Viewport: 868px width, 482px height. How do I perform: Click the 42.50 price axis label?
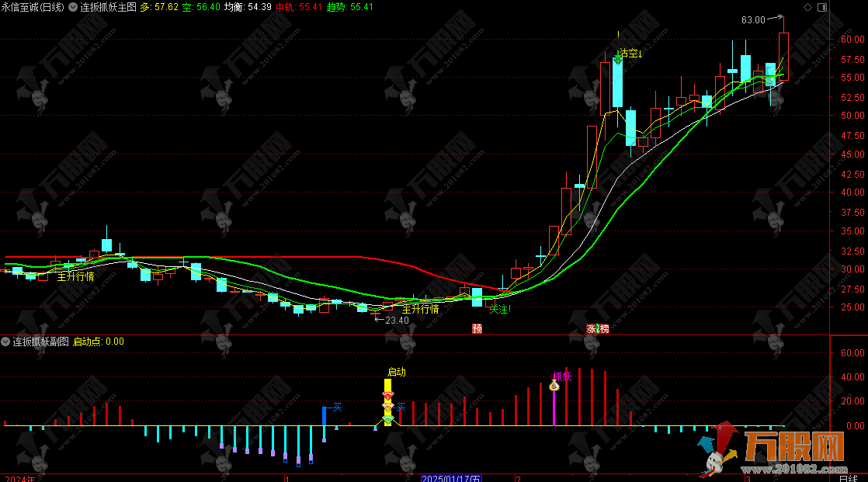click(x=852, y=175)
